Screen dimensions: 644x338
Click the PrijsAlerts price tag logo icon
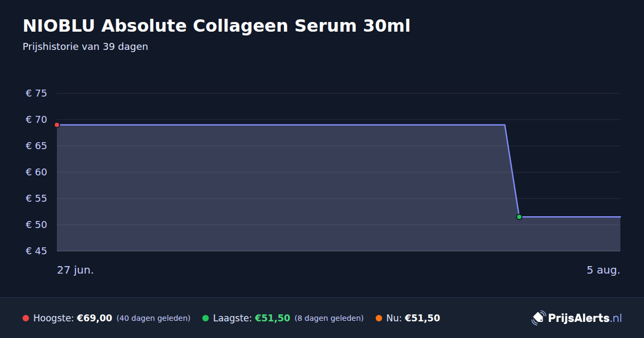click(x=538, y=318)
